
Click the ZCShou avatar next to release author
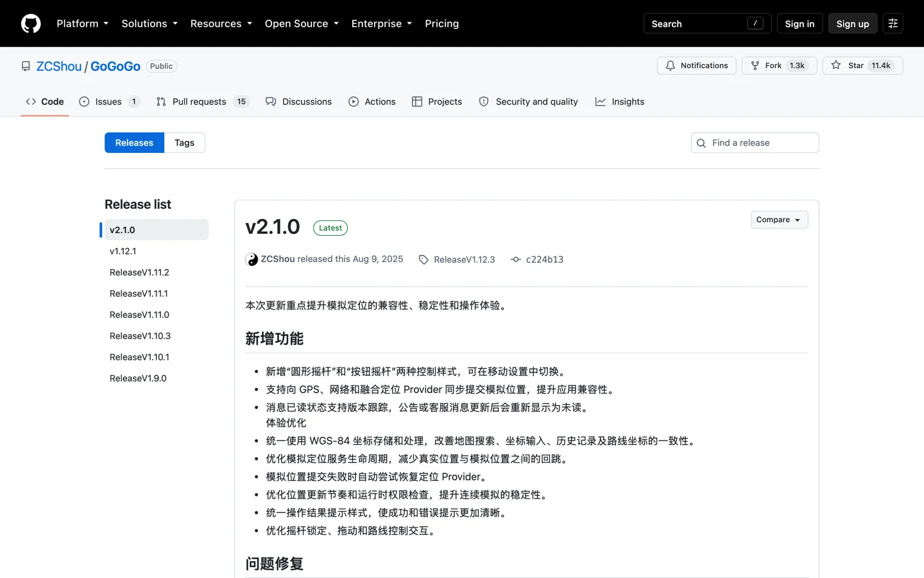pos(252,259)
